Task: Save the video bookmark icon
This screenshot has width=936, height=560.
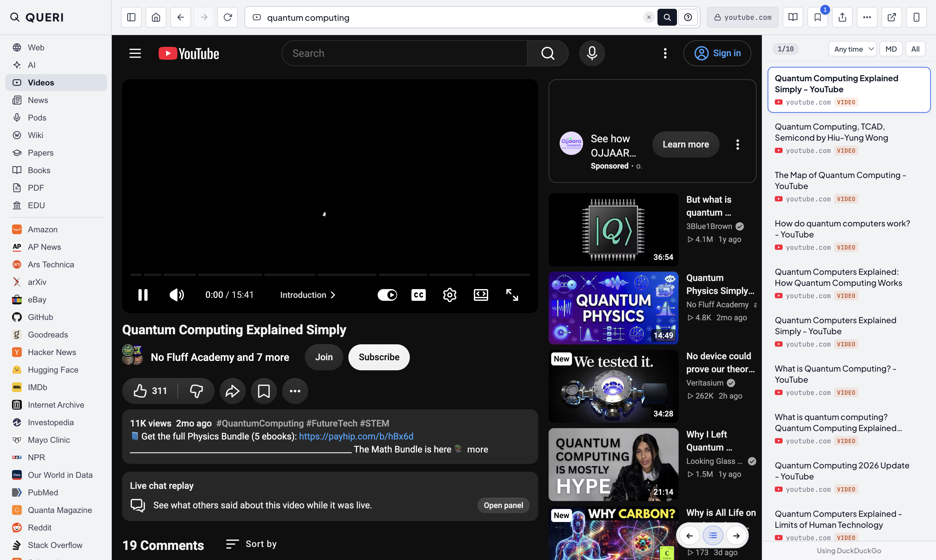Action: [x=264, y=391]
